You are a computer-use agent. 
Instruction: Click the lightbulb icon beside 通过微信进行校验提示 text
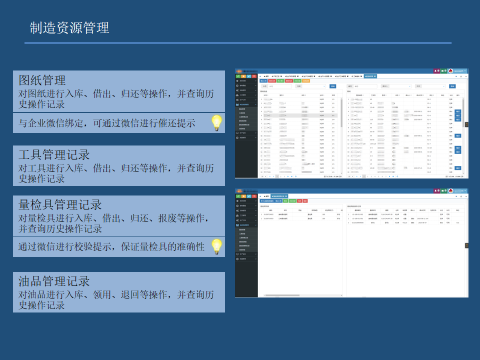(x=217, y=247)
